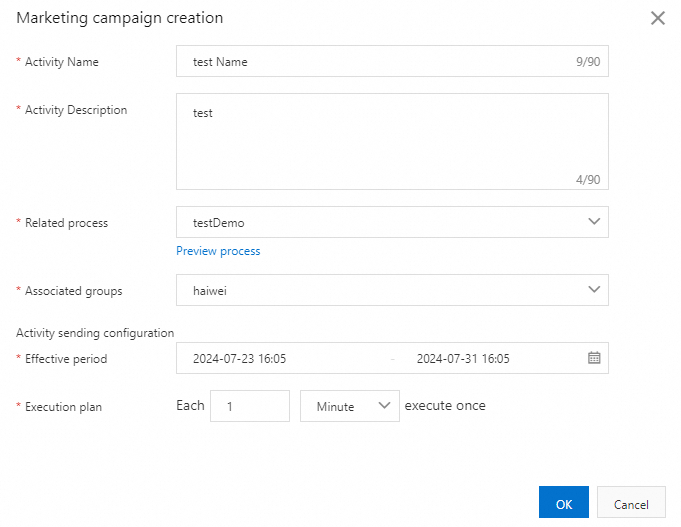Click the Minute unit dropdown arrow
This screenshot has width=681, height=527.
point(384,406)
